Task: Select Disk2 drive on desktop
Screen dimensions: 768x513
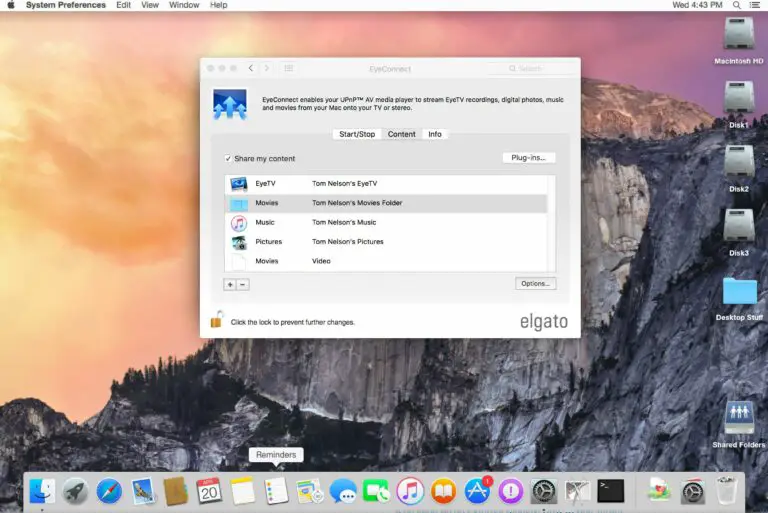Action: (x=739, y=169)
